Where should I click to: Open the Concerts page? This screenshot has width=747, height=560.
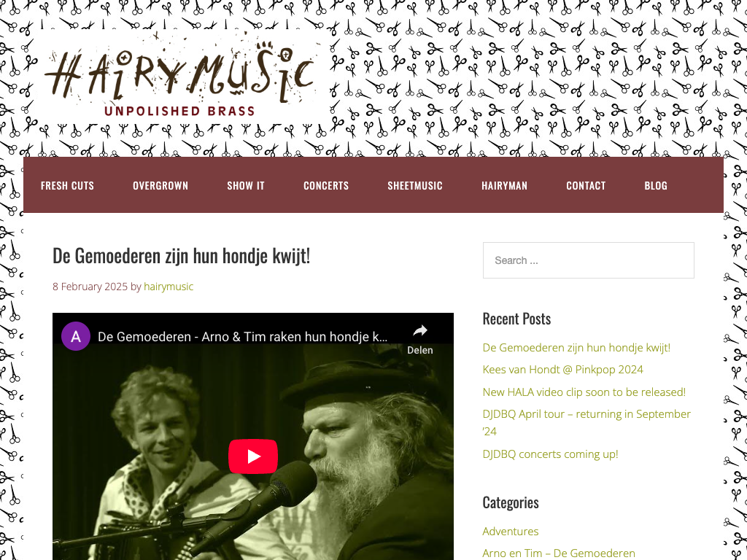326,186
